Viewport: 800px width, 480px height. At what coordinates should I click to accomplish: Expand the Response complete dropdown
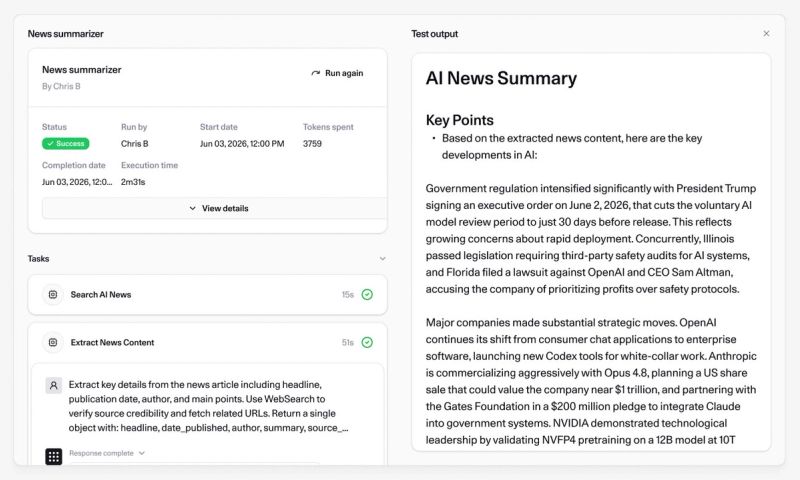point(107,453)
